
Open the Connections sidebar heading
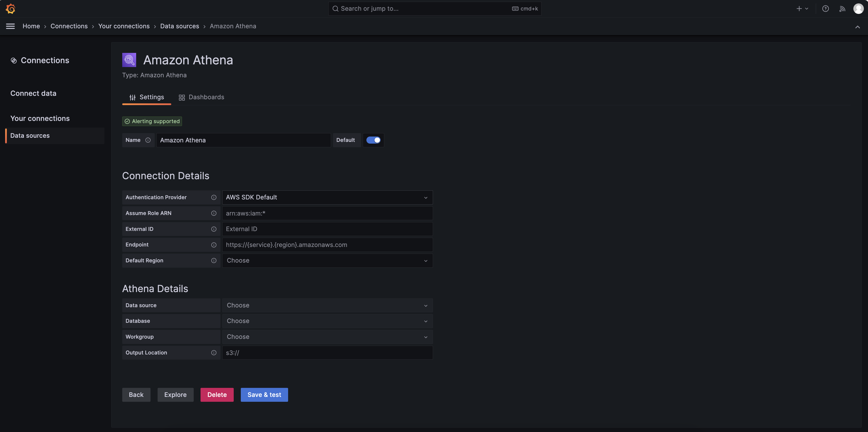[45, 60]
